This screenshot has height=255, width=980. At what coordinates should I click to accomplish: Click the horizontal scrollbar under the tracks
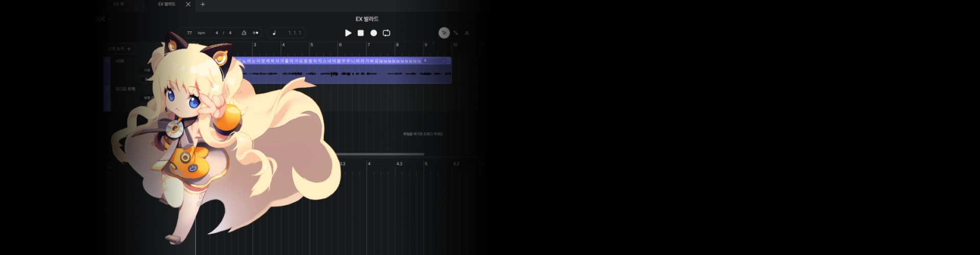(380, 154)
